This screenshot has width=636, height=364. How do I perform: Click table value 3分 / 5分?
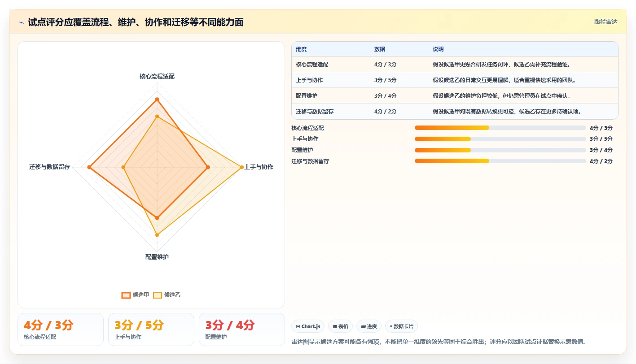386,80
